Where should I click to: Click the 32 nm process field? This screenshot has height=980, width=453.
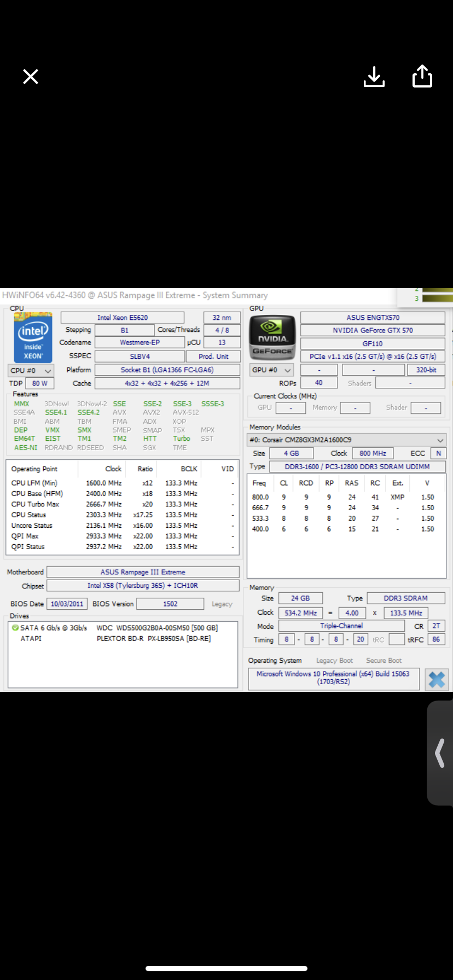tap(222, 318)
